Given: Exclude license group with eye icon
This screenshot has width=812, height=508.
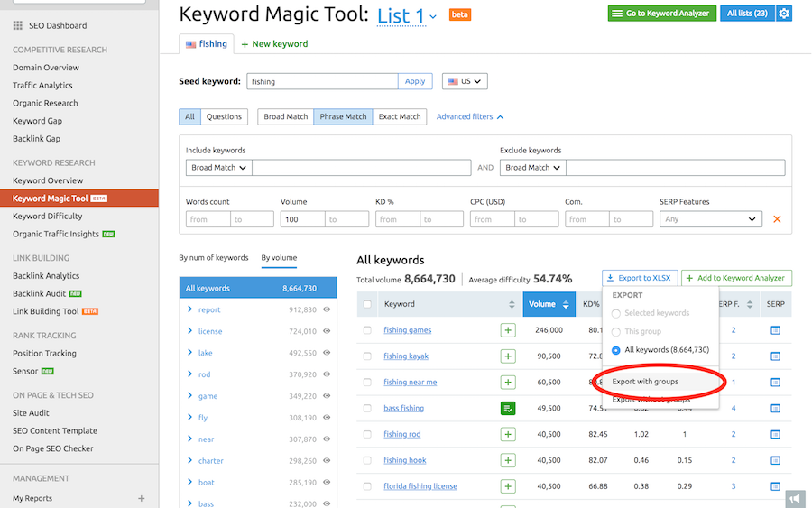Looking at the screenshot, I should tap(327, 331).
